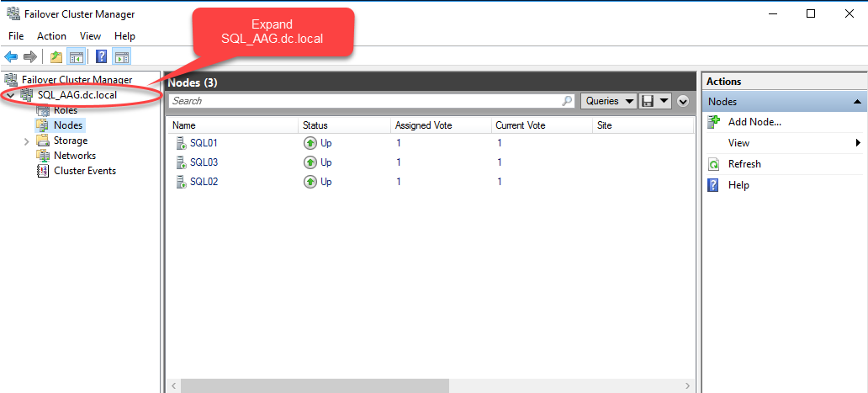Click Help in the Actions pane

pyautogui.click(x=738, y=185)
